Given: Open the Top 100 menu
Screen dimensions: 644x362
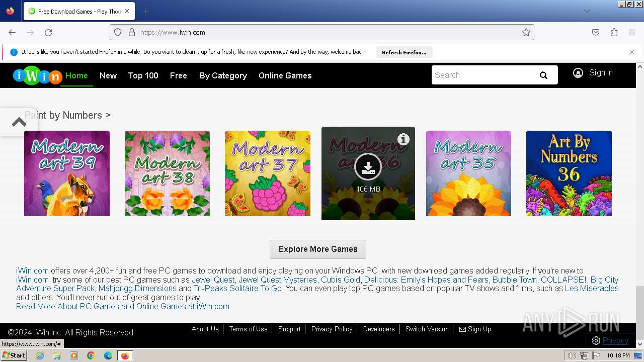Looking at the screenshot, I should 143,75.
